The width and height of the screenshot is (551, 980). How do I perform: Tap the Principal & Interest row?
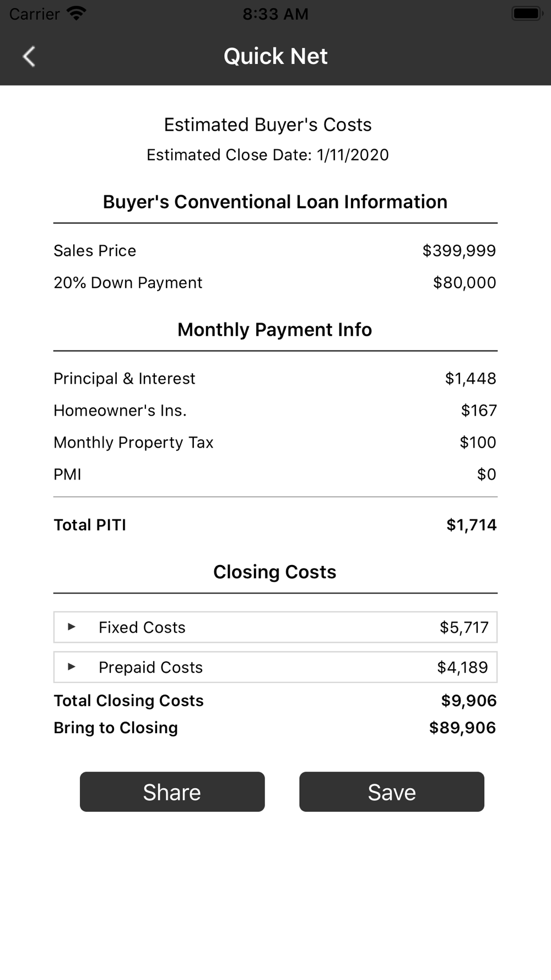pyautogui.click(x=275, y=379)
